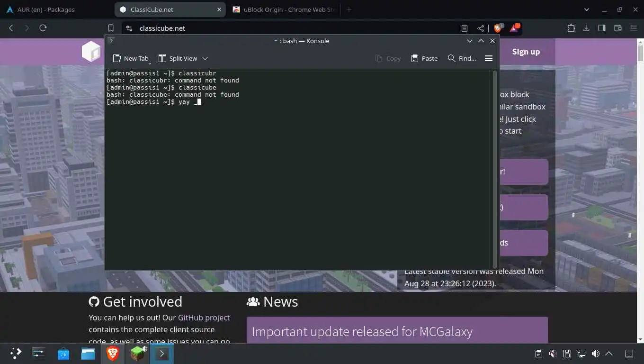Open volume control tray icon
The height and width of the screenshot is (364, 644).
595,354
